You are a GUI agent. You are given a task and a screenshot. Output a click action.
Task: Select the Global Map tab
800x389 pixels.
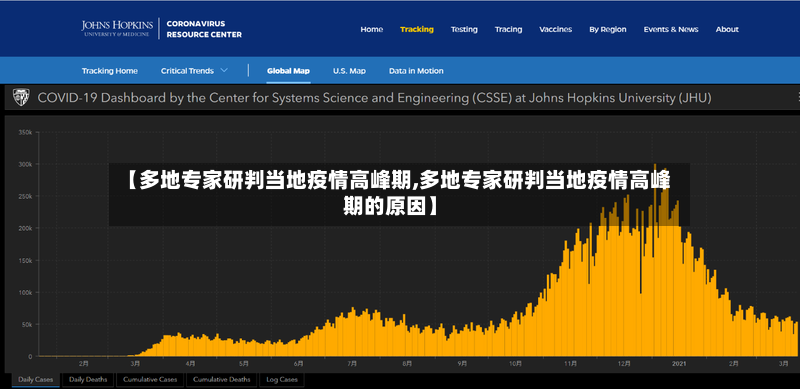tap(288, 71)
